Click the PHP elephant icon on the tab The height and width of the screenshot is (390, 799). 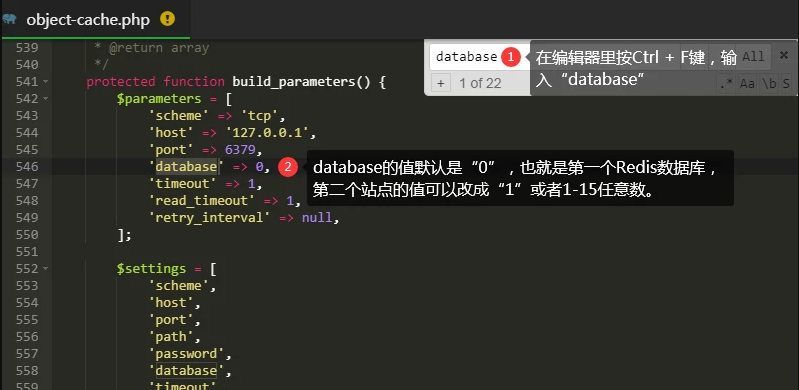pos(9,19)
